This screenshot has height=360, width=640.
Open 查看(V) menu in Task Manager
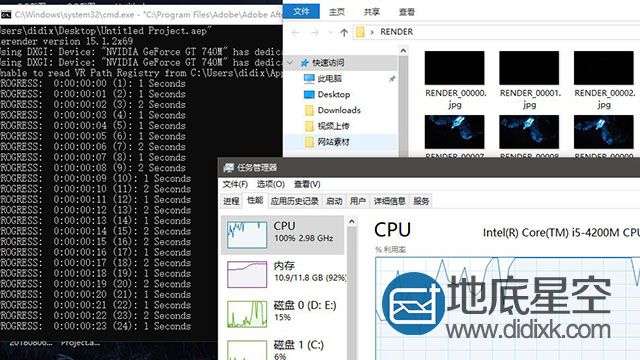click(307, 184)
